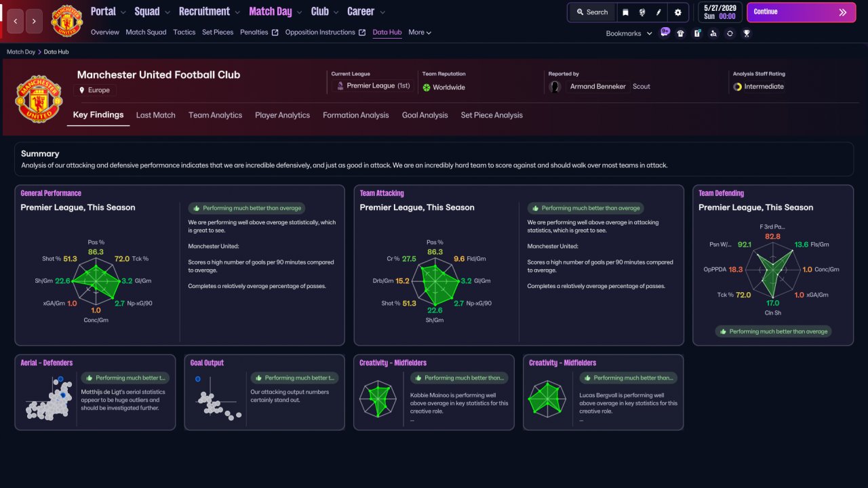Expand the Recruitment menu

209,12
